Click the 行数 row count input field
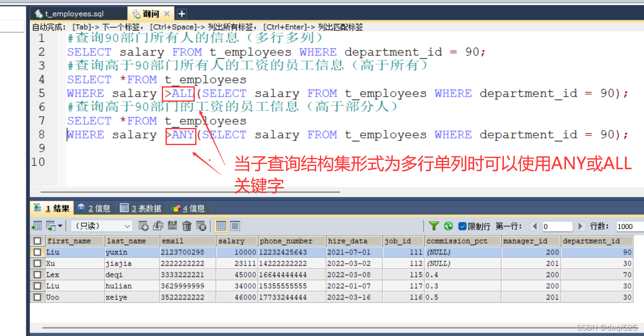The image size is (644, 336). coord(630,226)
